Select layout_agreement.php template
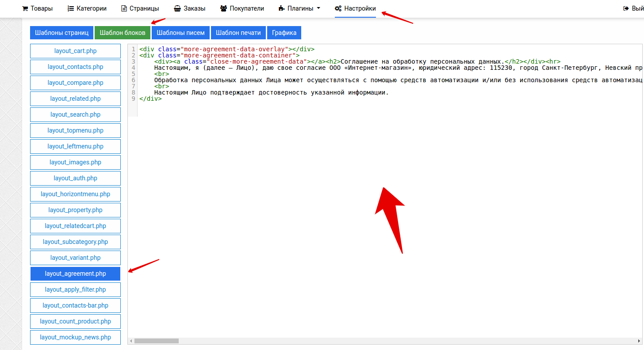Image resolution: width=644 pixels, height=350 pixels. 75,274
